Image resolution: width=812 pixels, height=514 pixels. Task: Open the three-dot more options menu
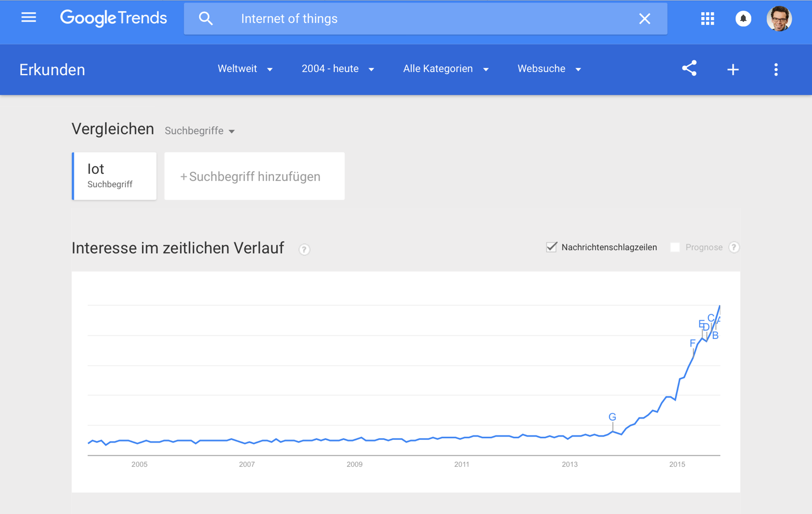(x=775, y=70)
